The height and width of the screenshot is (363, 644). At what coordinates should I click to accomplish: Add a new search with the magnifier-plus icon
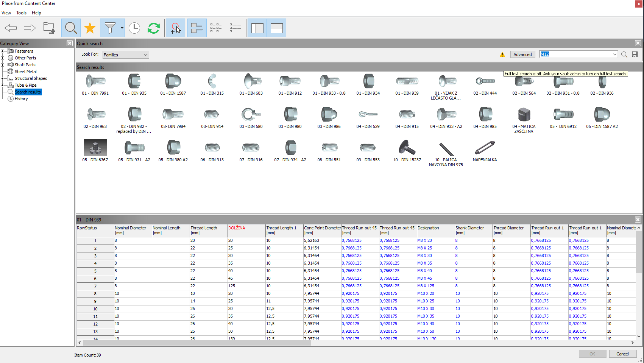click(175, 28)
